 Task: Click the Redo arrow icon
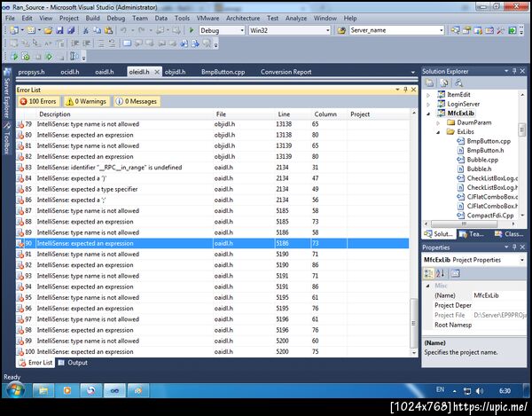142,30
